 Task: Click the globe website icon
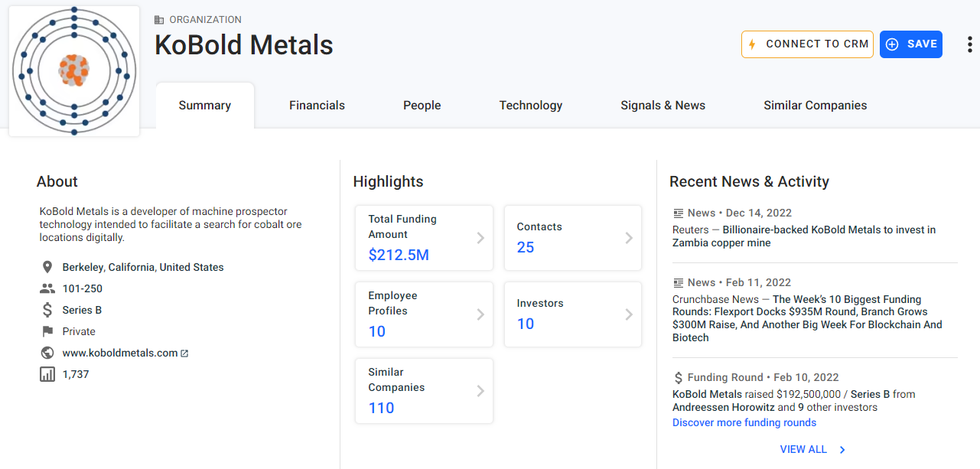point(47,353)
